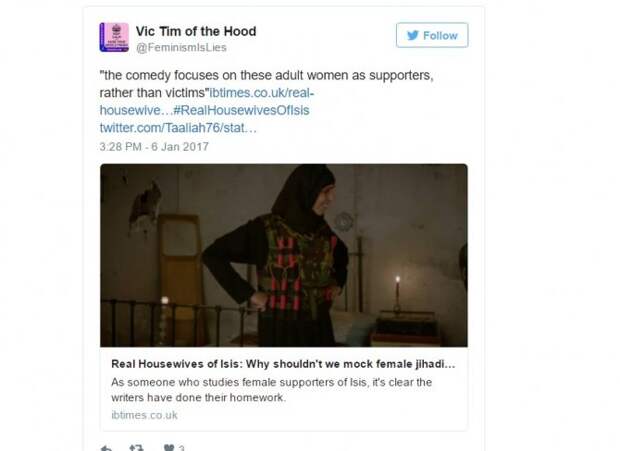Screen dimensions: 620x451
Task: Click the card description about writers' homework
Action: [272, 390]
